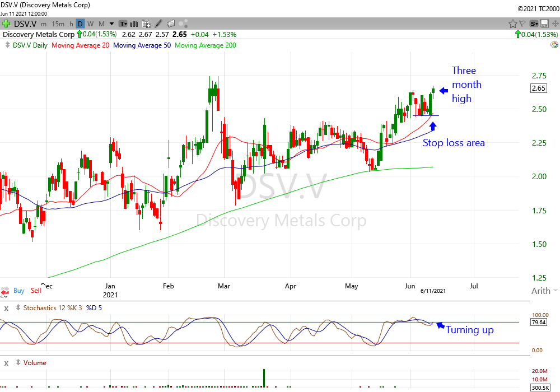The image size is (560, 392).
Task: Click the add indicator grid icon
Action: pos(146,24)
